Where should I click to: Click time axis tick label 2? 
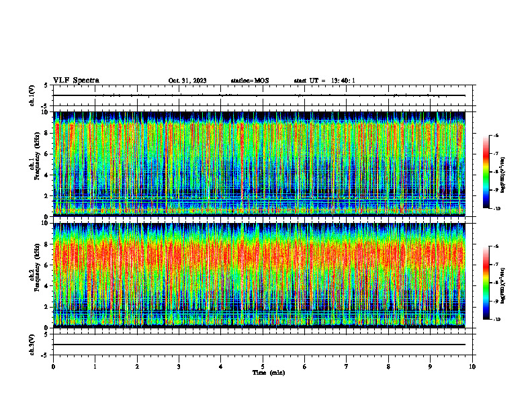(x=137, y=367)
